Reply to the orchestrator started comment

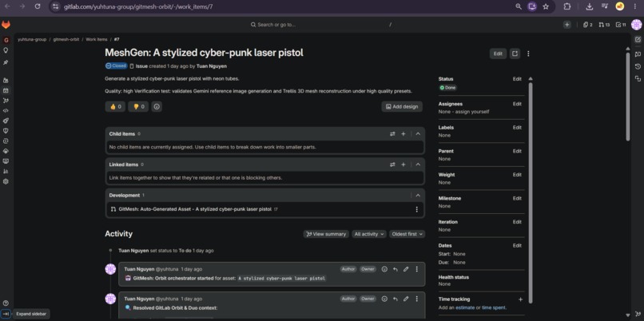395,269
